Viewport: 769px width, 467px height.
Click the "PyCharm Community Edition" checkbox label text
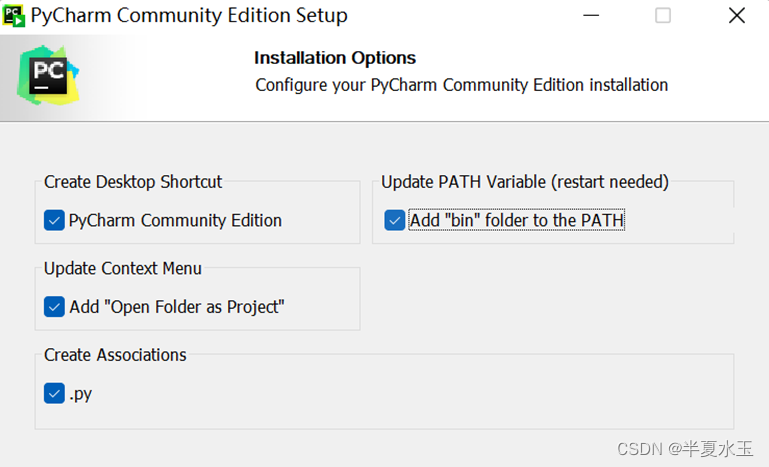(x=175, y=220)
